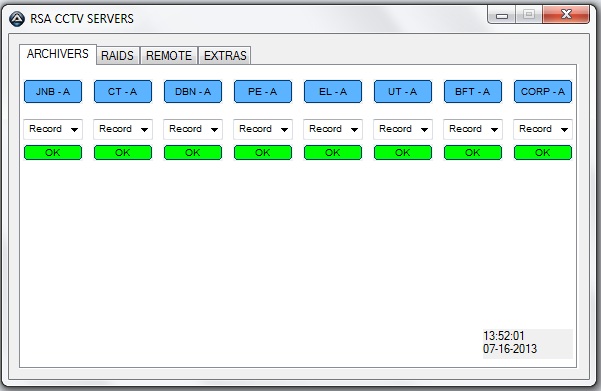Select the DBN - A server button
601x391 pixels.
pyautogui.click(x=193, y=92)
